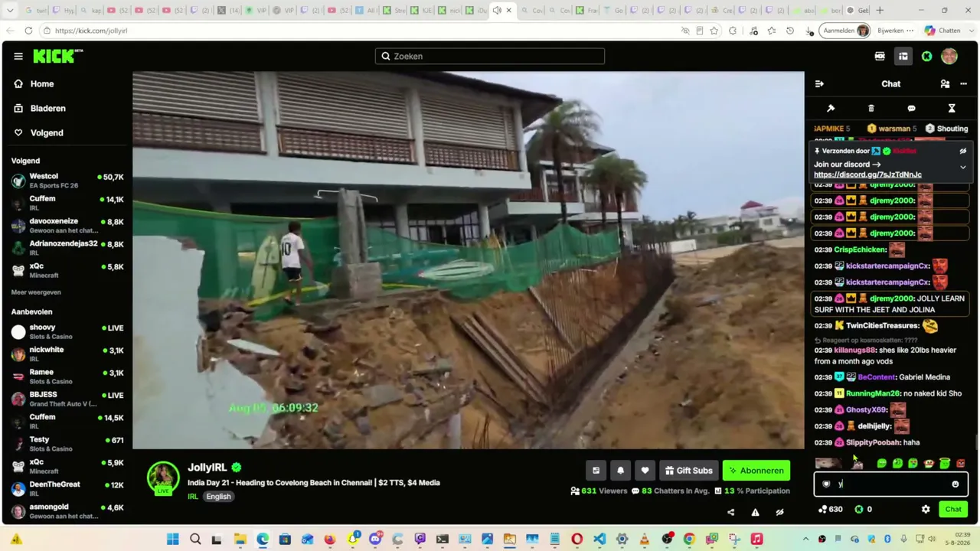The image size is (980, 551).
Task: Click the Gift Subs button
Action: coord(688,471)
